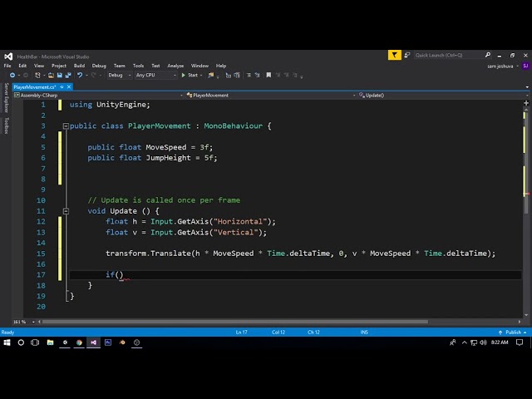The image size is (532, 399).
Task: Click the Save All toolbar icon
Action: [68, 76]
